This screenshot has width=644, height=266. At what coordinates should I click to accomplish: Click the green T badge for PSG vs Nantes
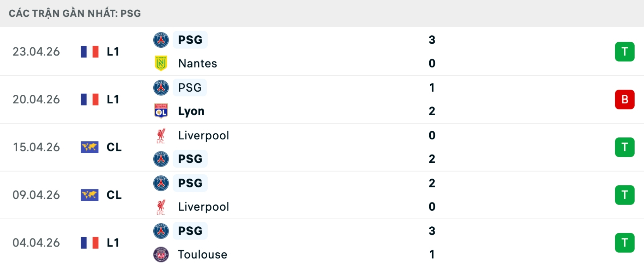(x=625, y=52)
